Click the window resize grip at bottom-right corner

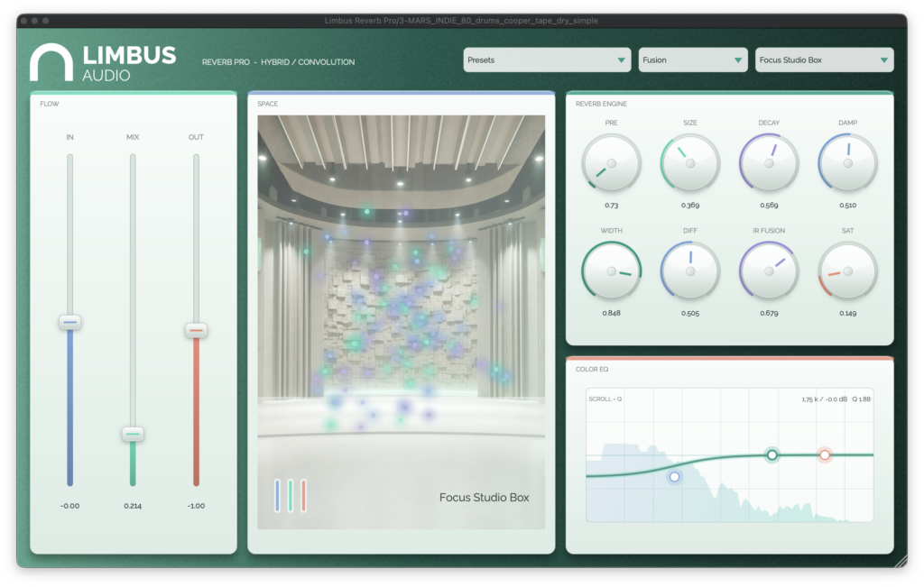[901, 561]
